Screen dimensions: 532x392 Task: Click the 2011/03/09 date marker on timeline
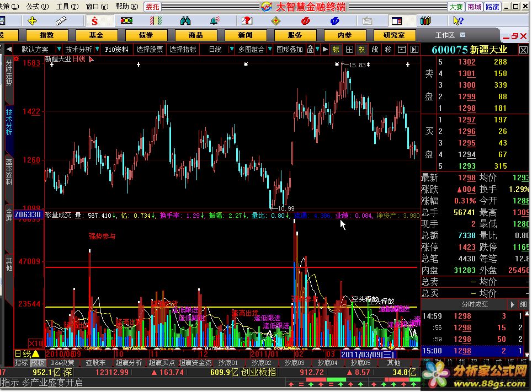click(368, 355)
